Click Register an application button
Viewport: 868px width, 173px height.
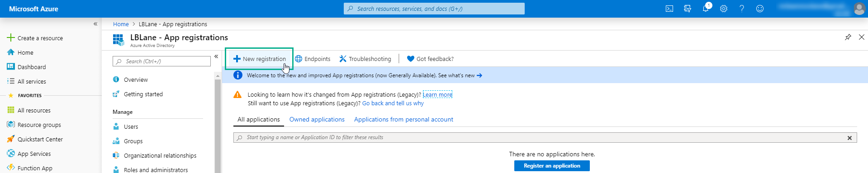(x=552, y=166)
